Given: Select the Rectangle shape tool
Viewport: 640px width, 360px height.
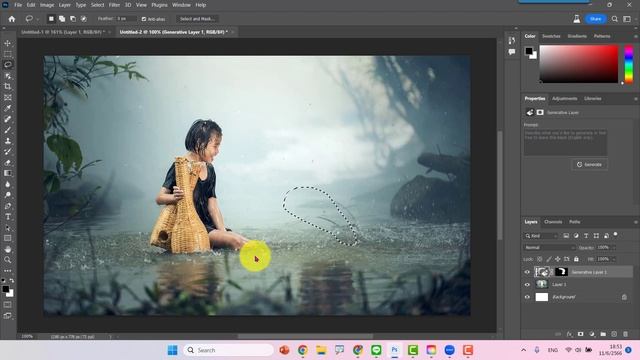Looking at the screenshot, I should point(7,238).
